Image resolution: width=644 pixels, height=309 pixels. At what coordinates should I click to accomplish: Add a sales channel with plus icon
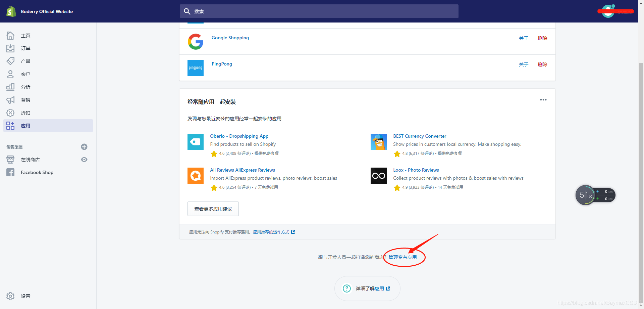[x=84, y=147]
